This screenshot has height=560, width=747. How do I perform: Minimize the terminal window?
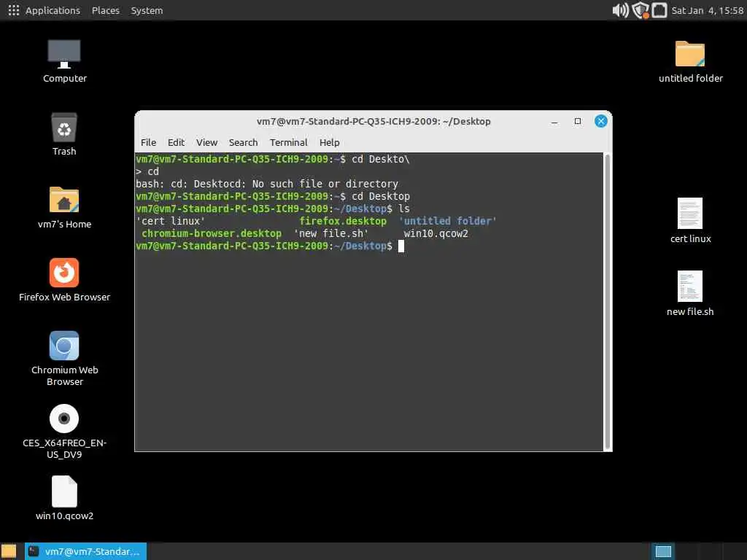[x=554, y=122]
